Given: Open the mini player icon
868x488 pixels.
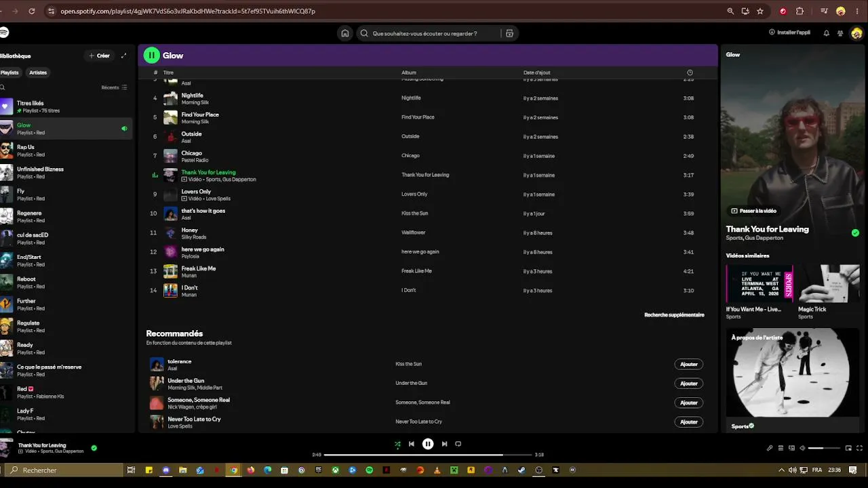Looking at the screenshot, I should pos(848,448).
